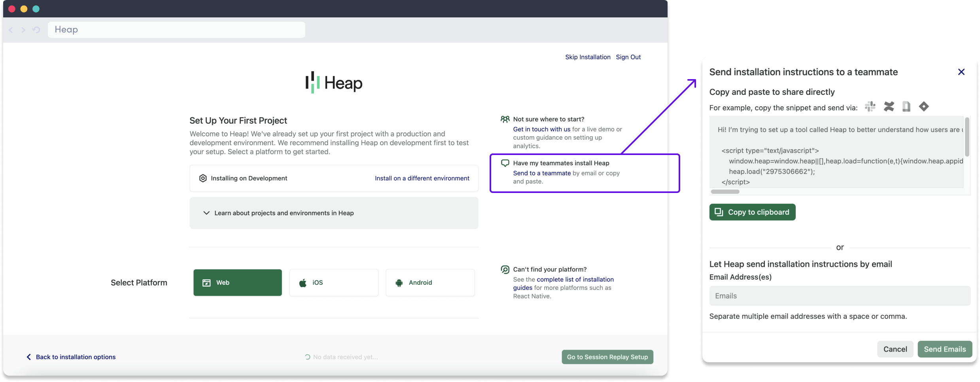
Task: Select the iOS platform
Action: point(334,283)
